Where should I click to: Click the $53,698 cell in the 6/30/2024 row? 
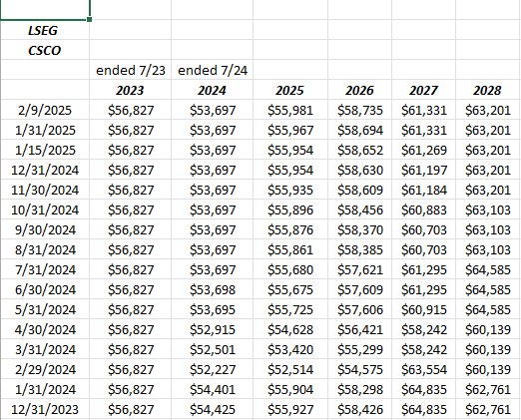tap(213, 289)
